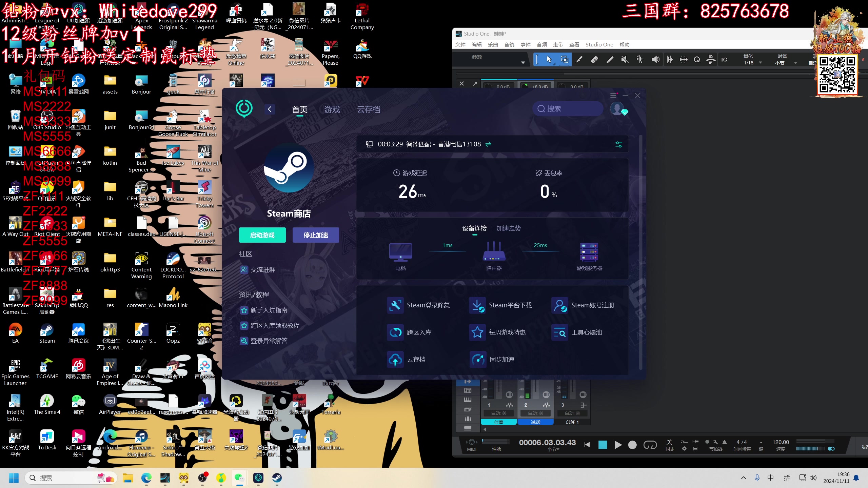Switch to the 云存档 tab in accelerator
Image resolution: width=868 pixels, height=488 pixels.
[x=369, y=109]
